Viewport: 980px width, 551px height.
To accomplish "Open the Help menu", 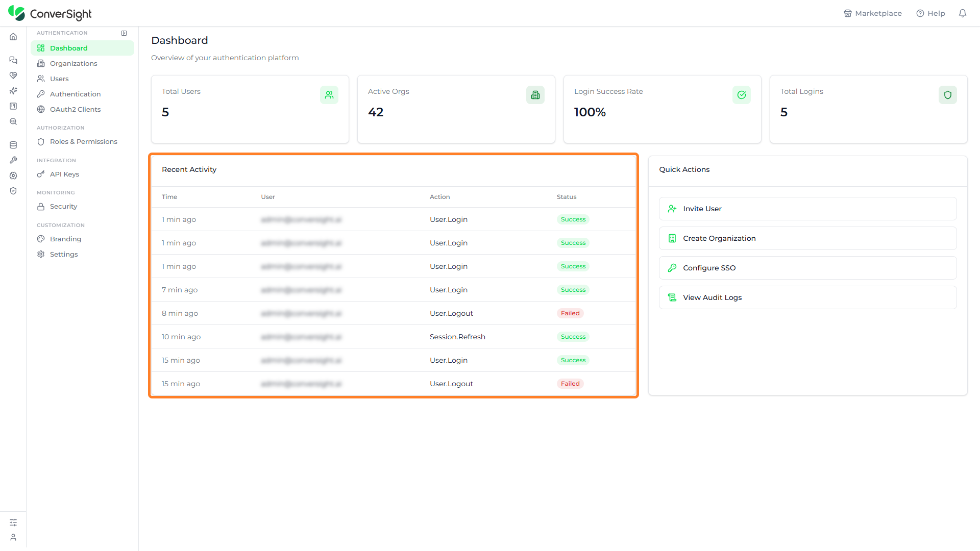I will [931, 13].
